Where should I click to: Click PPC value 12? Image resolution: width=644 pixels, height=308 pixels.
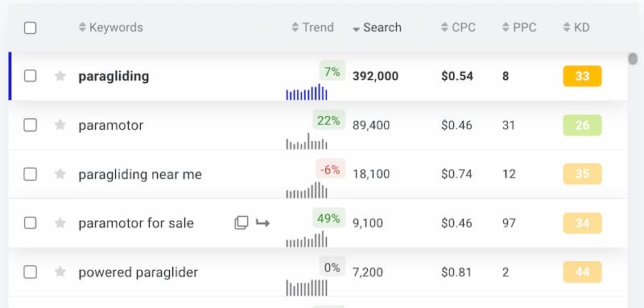tap(509, 174)
